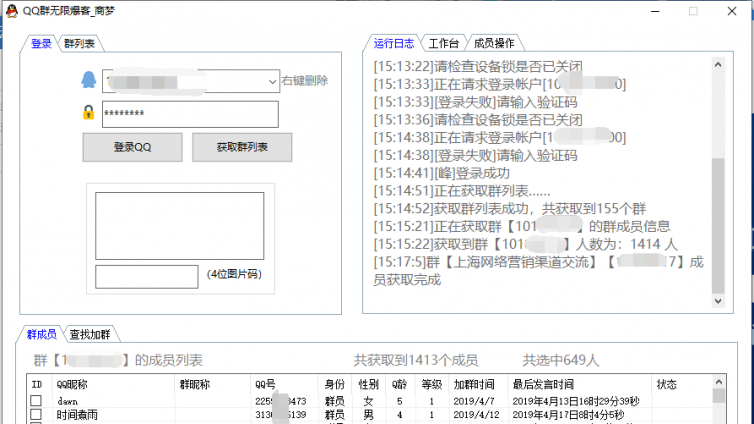Screen dimensions: 754x424
Task: Click the 共获取到1413个成员 label
Action: click(415, 360)
